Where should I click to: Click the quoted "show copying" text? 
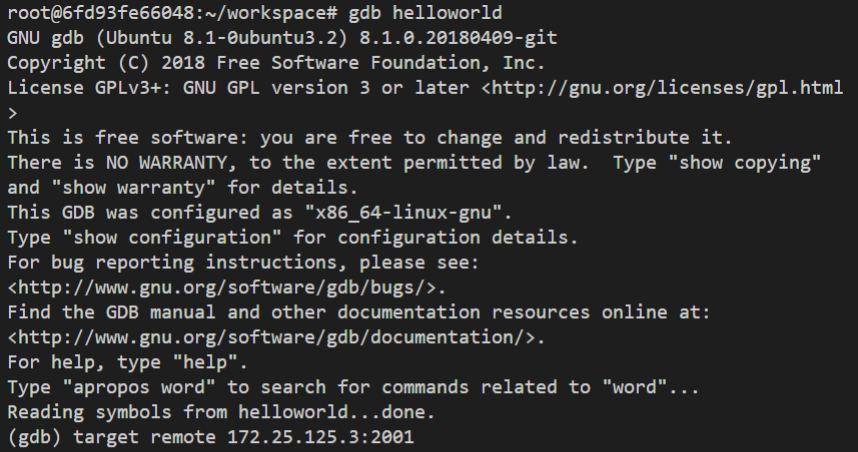pyautogui.click(x=744, y=163)
